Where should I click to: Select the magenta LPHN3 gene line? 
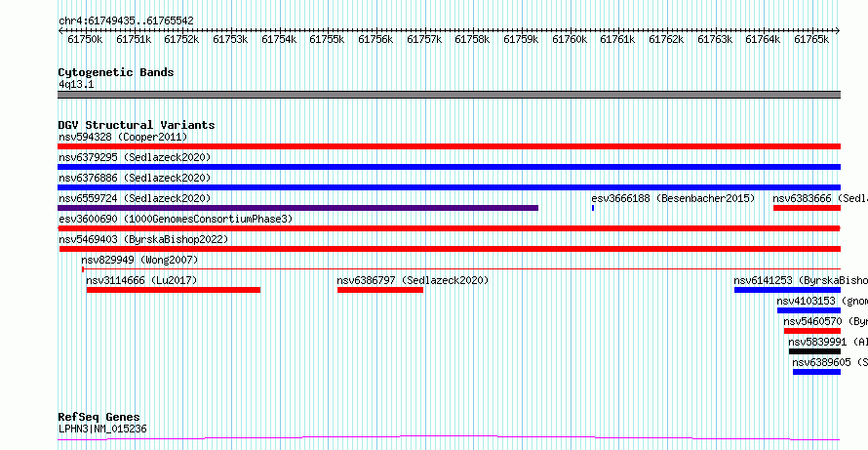pyautogui.click(x=449, y=438)
